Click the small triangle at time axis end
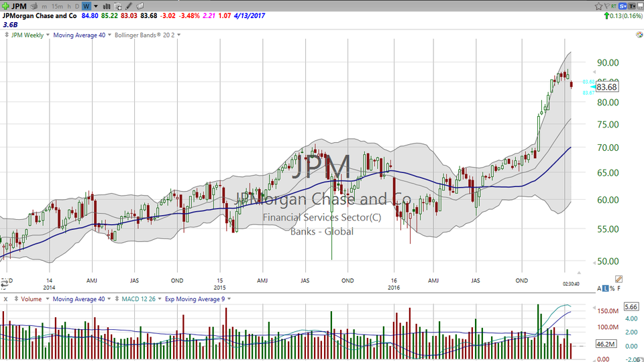Image resolution: width=644 pixels, height=362 pixels. 579,273
